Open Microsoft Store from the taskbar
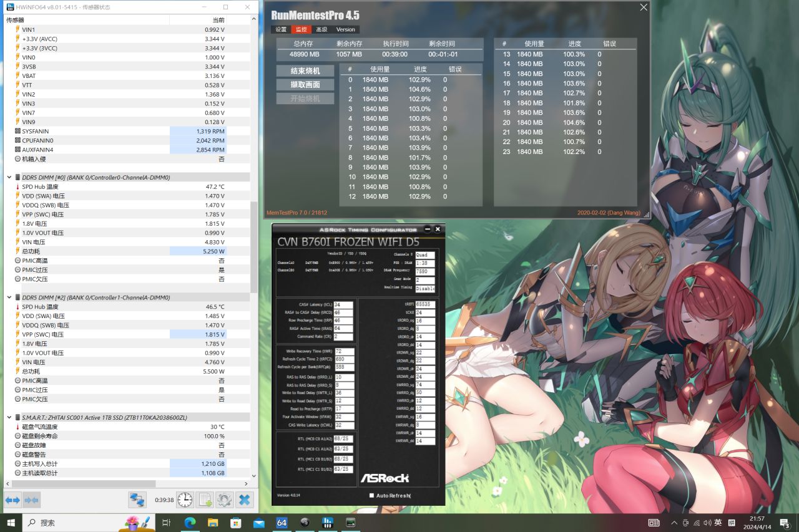This screenshot has height=532, width=799. [235, 523]
